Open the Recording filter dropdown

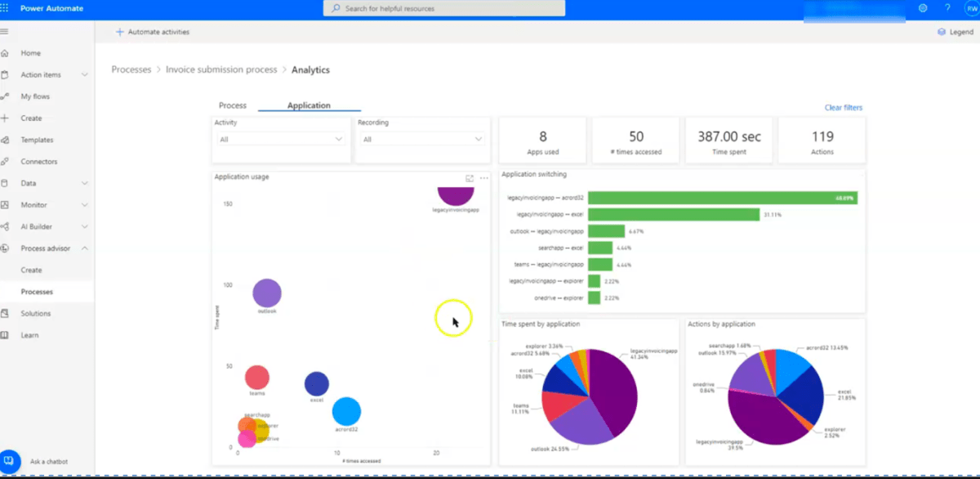423,140
